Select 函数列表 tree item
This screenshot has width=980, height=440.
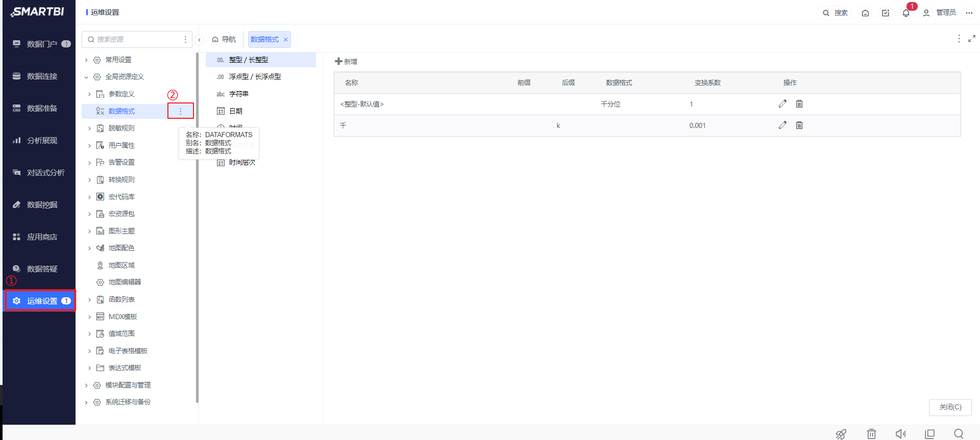(121, 299)
